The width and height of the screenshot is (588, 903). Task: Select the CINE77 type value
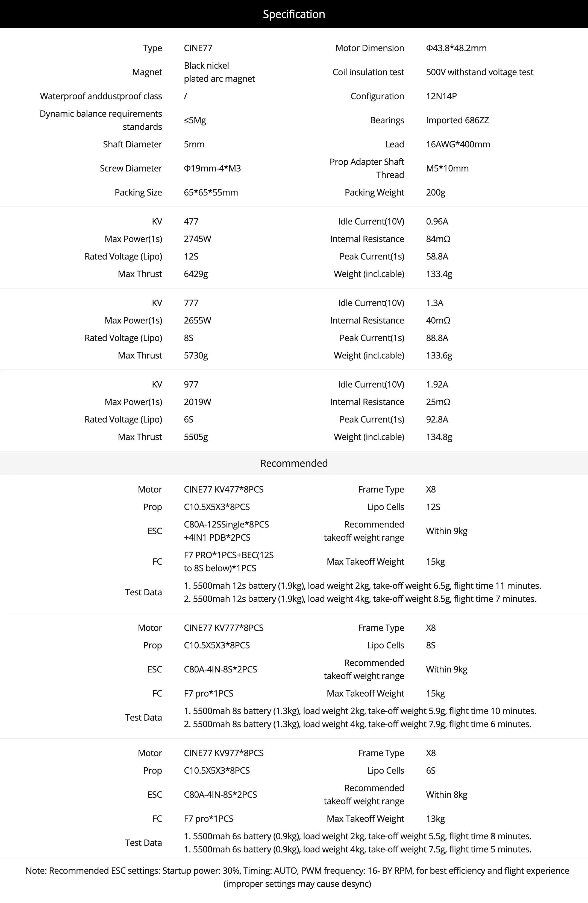coord(198,48)
